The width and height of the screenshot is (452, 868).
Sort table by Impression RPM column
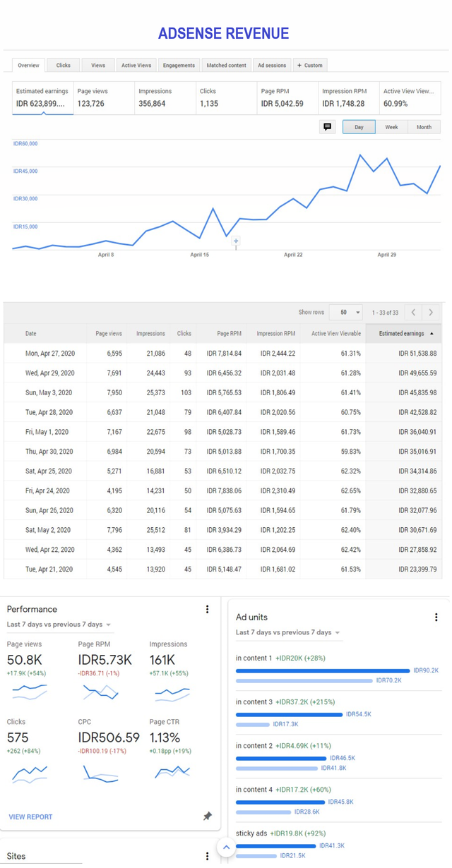click(x=276, y=334)
